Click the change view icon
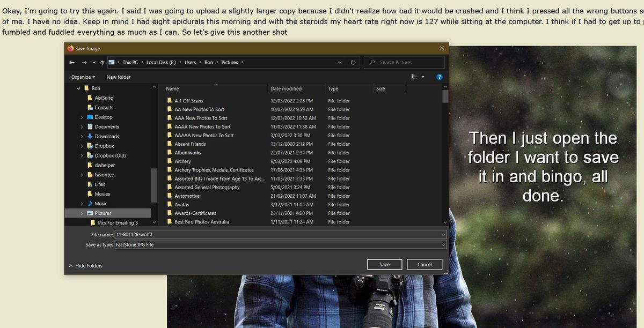Image resolution: width=644 pixels, height=328 pixels. coord(414,77)
